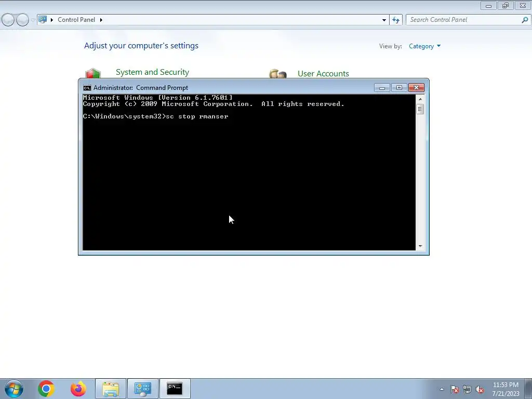Switch to Control Panel taskbar button
The image size is (532, 399).
142,389
